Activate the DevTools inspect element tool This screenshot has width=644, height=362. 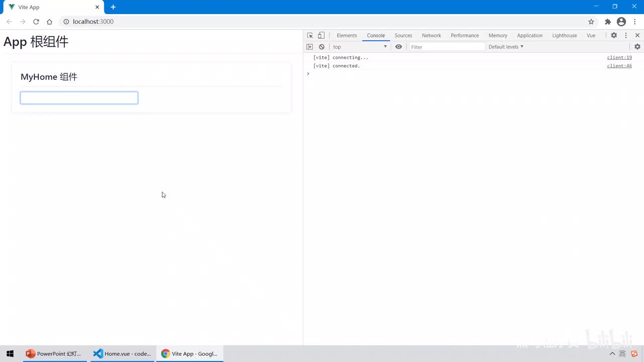tap(310, 35)
